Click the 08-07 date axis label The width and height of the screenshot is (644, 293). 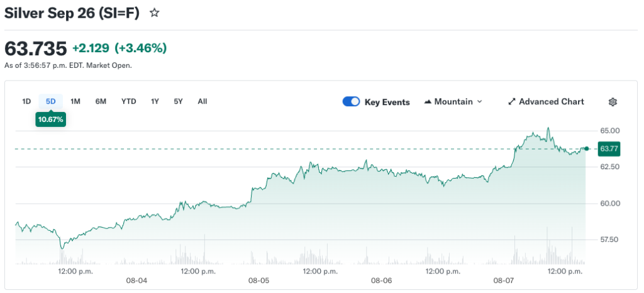(x=504, y=281)
